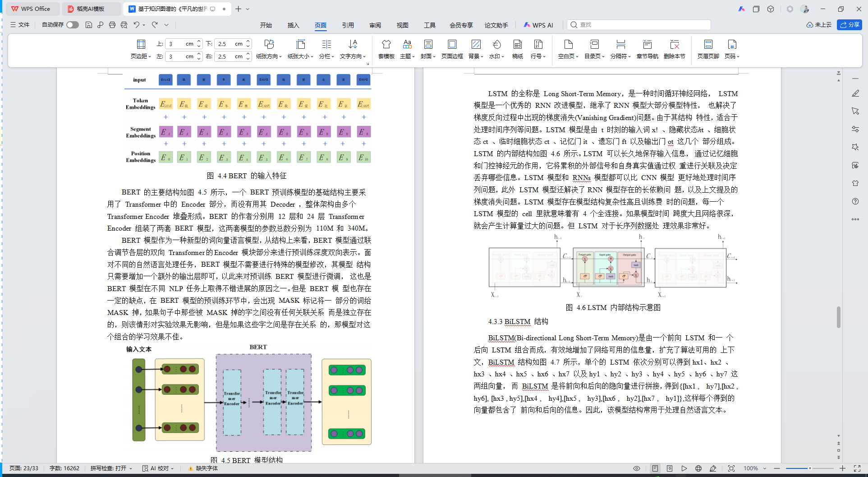Click 删除本节 delete section icon
The image size is (868, 477).
click(675, 49)
